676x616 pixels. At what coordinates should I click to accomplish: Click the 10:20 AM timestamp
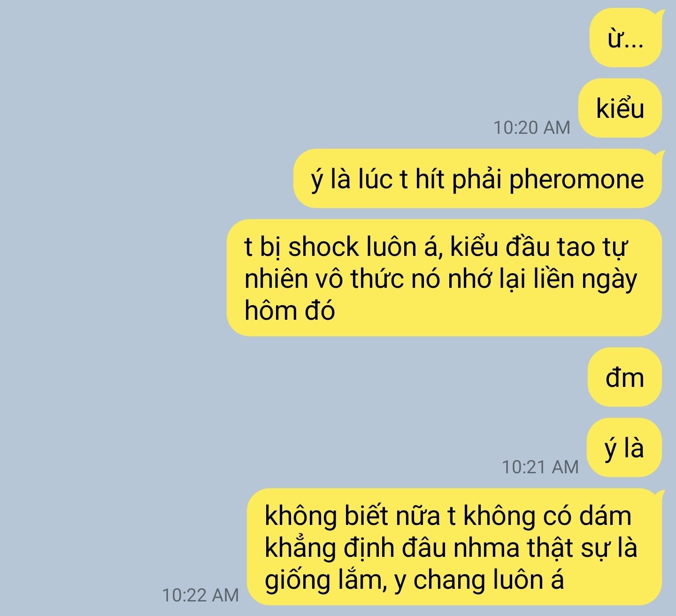point(532,127)
